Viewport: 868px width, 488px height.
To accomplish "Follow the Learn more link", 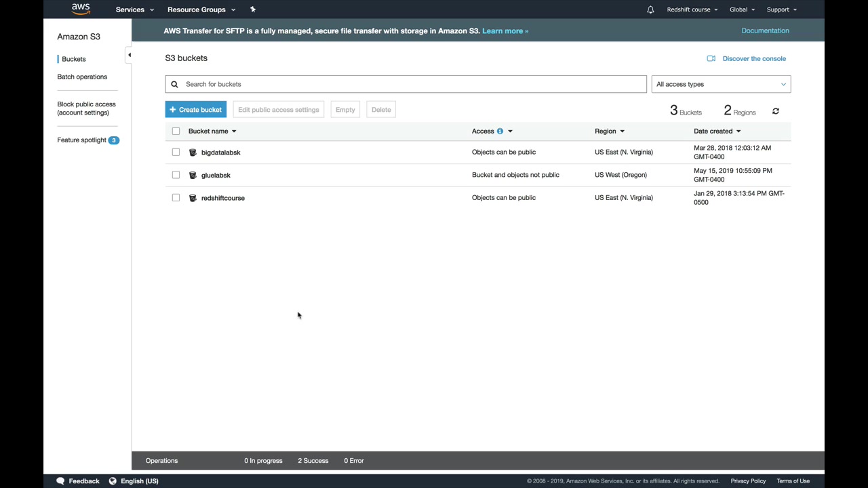I will 505,30.
